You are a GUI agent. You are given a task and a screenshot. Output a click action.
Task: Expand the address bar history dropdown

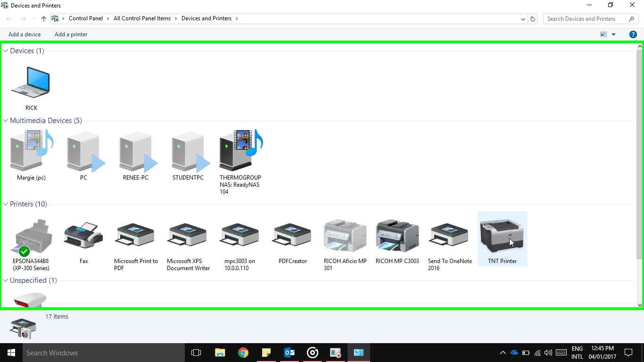[523, 19]
